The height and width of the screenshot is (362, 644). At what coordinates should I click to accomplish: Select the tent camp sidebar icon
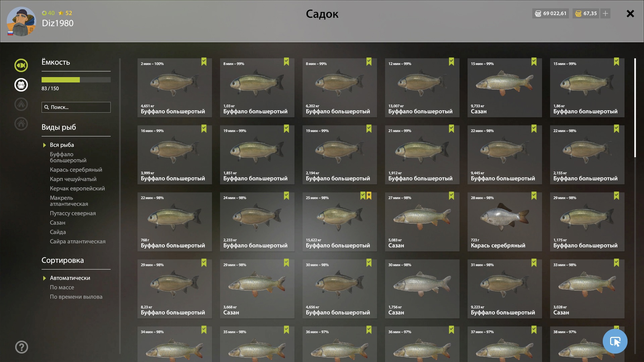click(x=21, y=104)
